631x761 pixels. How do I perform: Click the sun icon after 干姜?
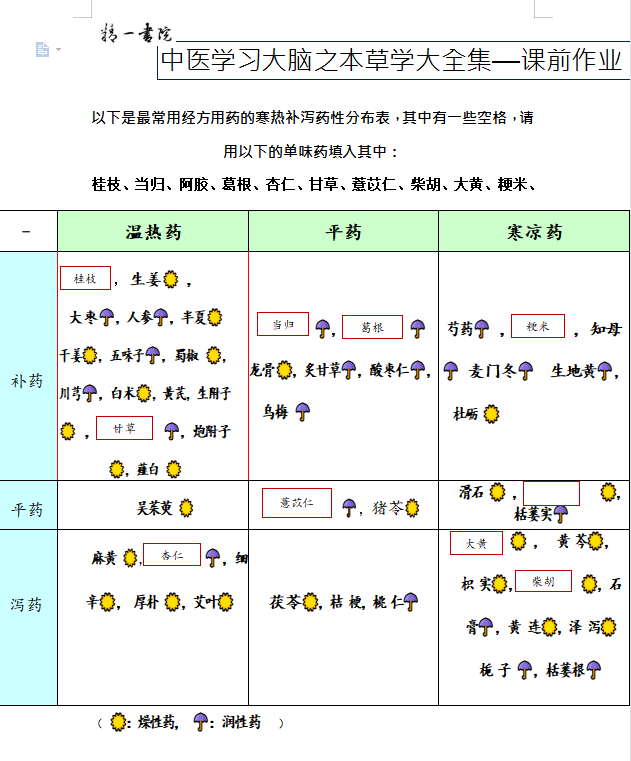coord(90,355)
